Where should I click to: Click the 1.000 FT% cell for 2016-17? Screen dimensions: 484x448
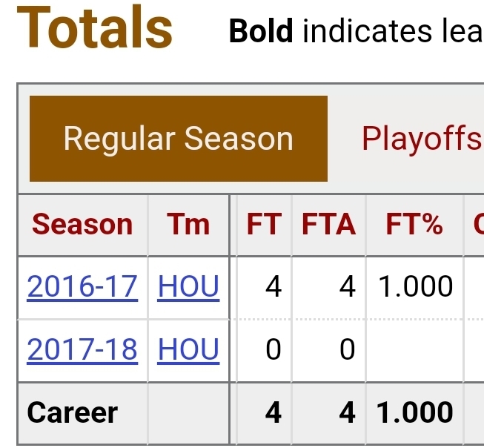(x=416, y=287)
